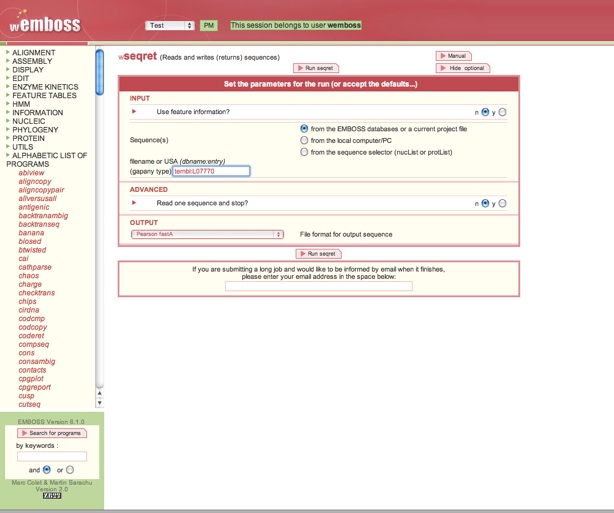Expand the NUCLEIC category
614x513 pixels.
29,121
